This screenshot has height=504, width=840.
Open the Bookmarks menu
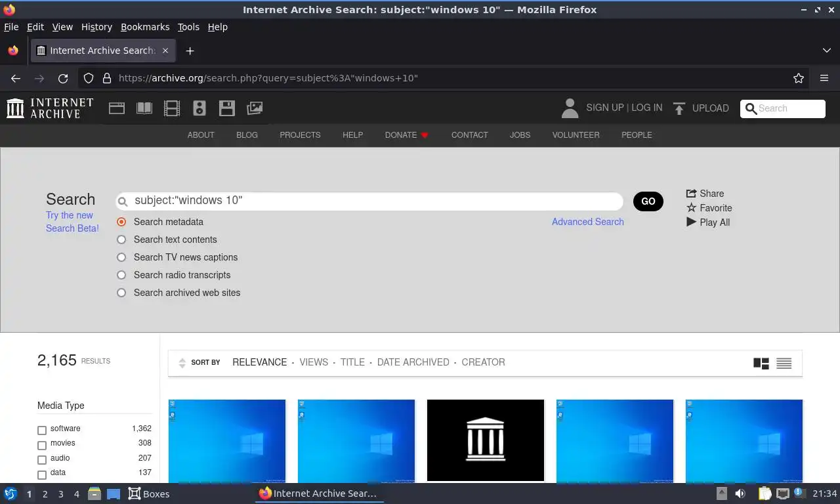(x=145, y=27)
